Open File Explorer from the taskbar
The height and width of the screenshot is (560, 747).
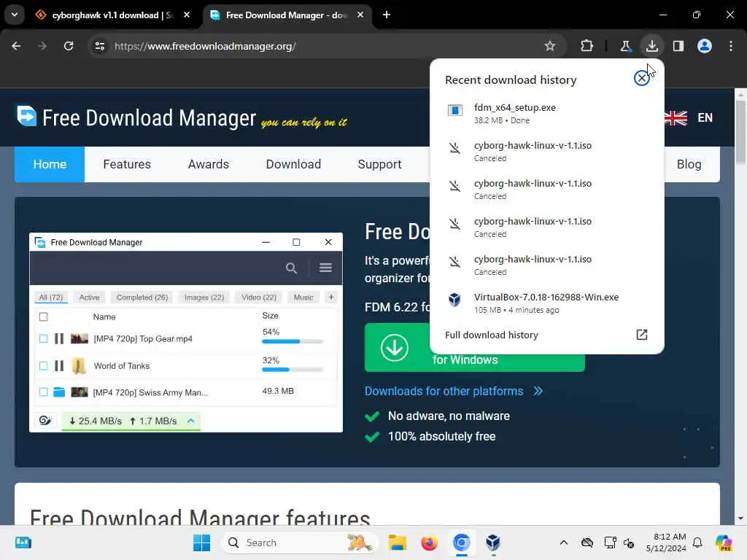point(397,542)
